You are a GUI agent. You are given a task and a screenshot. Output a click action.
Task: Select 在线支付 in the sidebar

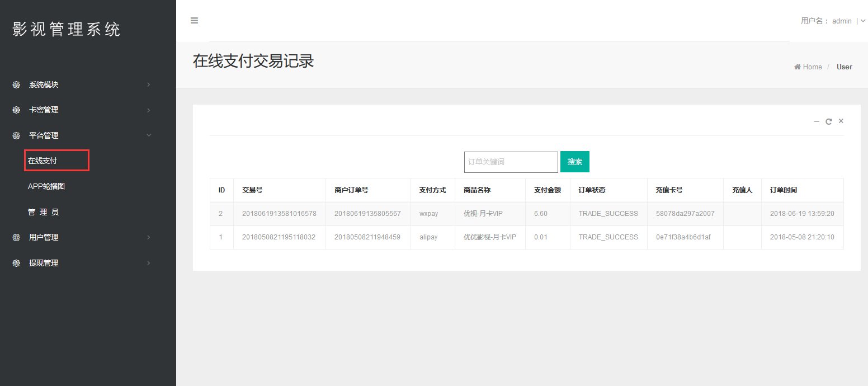tap(43, 161)
